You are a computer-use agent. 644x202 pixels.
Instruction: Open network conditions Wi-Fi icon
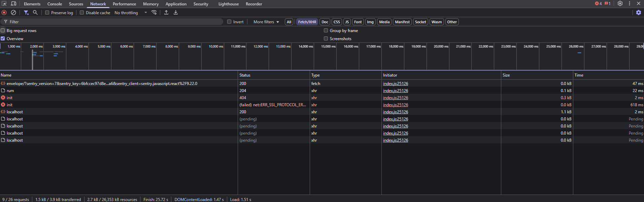pos(154,12)
